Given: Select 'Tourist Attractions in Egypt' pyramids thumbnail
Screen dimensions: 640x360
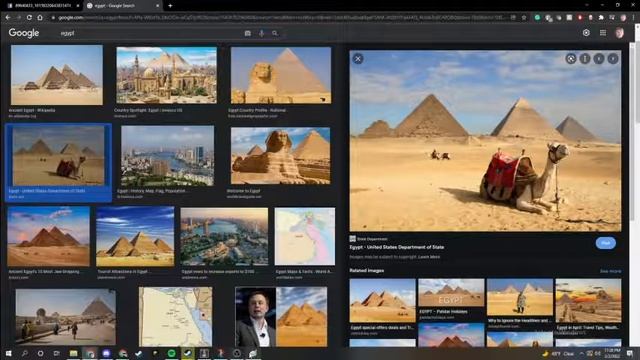Looking at the screenshot, I should 135,236.
